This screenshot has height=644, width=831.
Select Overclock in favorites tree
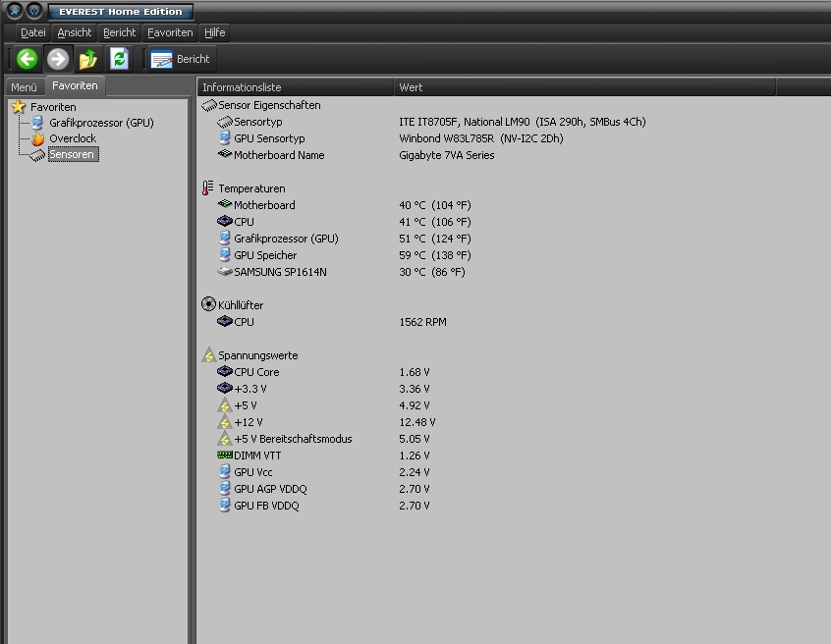coord(73,138)
